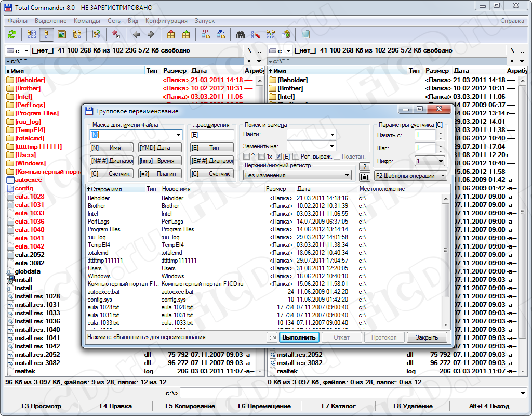The image size is (532, 416).
Task: Switch to brief file view icon
Action: (x=32, y=34)
